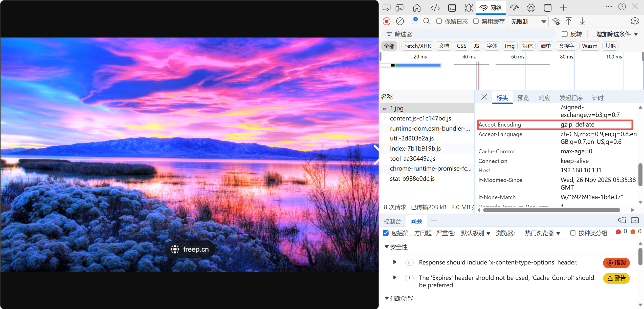Enable the 禁用缓存 checkbox
This screenshot has width=644, height=309.
tap(476, 21)
